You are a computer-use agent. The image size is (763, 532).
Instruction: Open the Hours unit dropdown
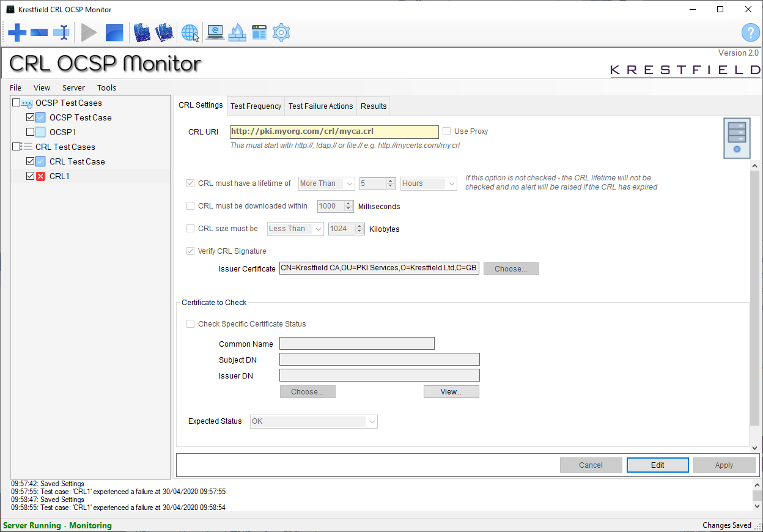pos(429,183)
